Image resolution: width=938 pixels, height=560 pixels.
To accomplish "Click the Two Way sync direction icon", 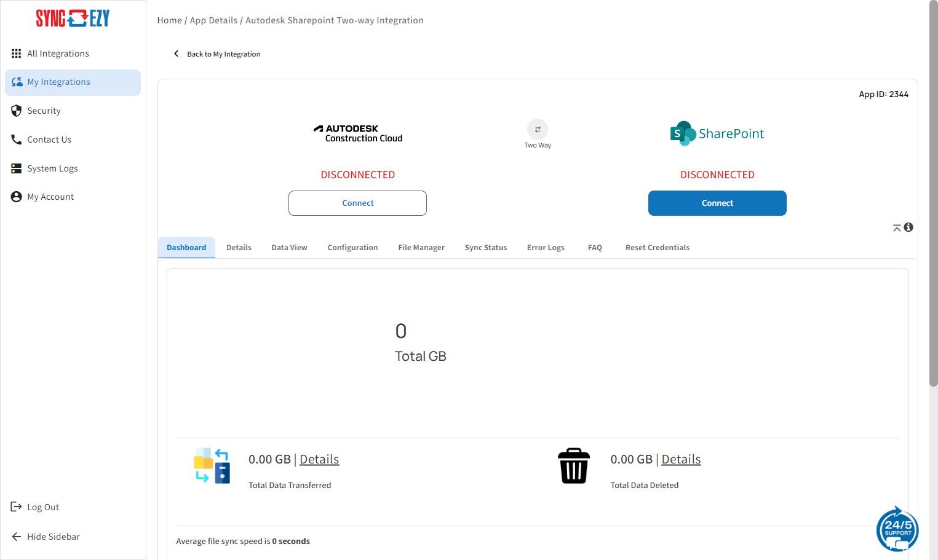I will 538,129.
